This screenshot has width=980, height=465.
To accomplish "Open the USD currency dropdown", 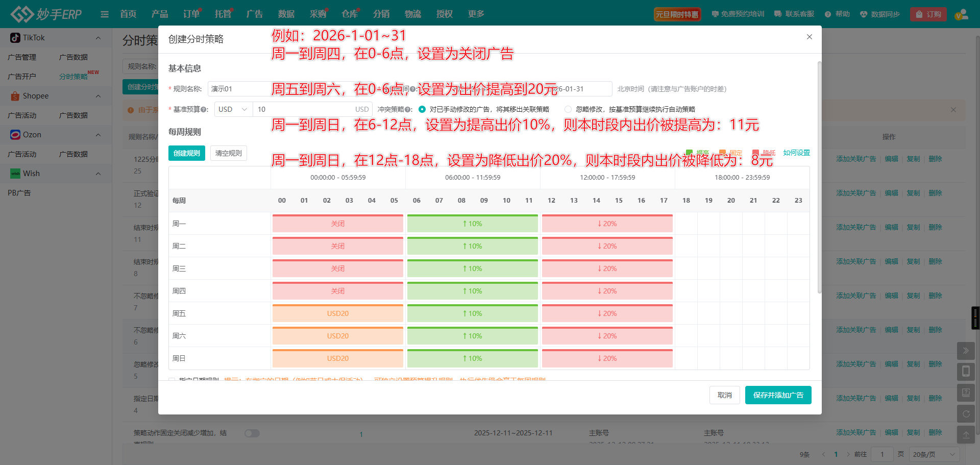I will pyautogui.click(x=233, y=109).
